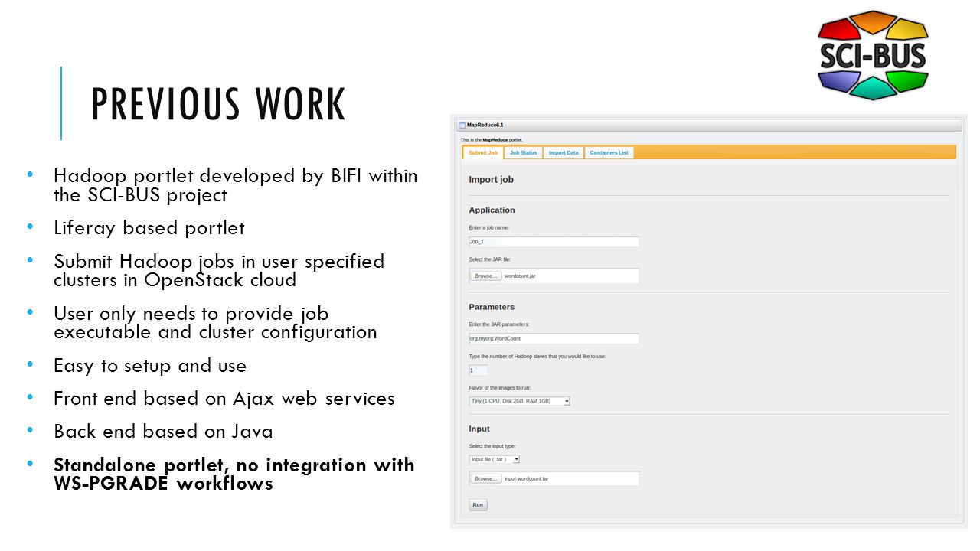The image size is (980, 551).
Task: Click the 'Hadoop portlet developed by BIFI' bullet
Action: point(236,185)
